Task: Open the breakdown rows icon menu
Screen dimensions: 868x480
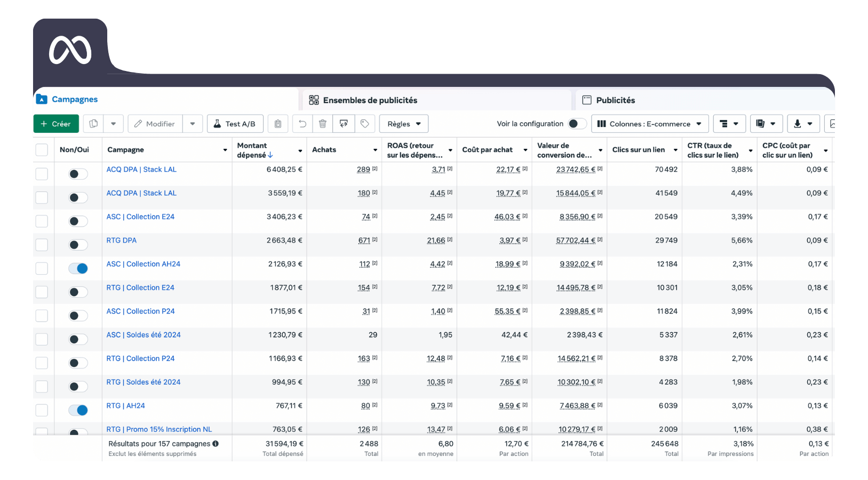Action: pyautogui.click(x=729, y=124)
